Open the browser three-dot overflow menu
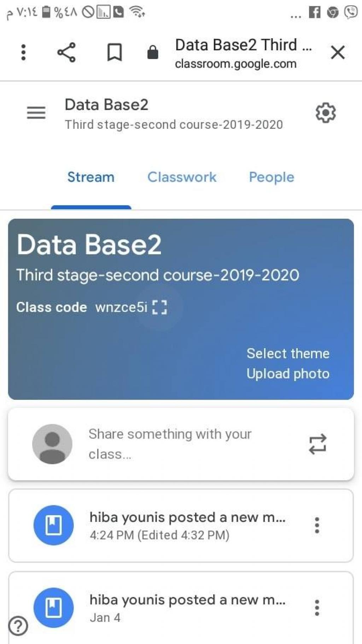Image resolution: width=362 pixels, height=644 pixels. coord(23,52)
